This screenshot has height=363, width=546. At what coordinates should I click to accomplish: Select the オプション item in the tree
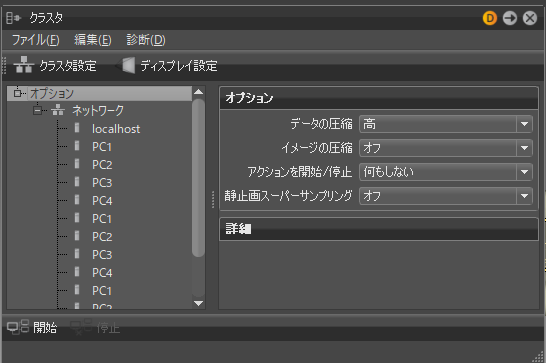(52, 93)
